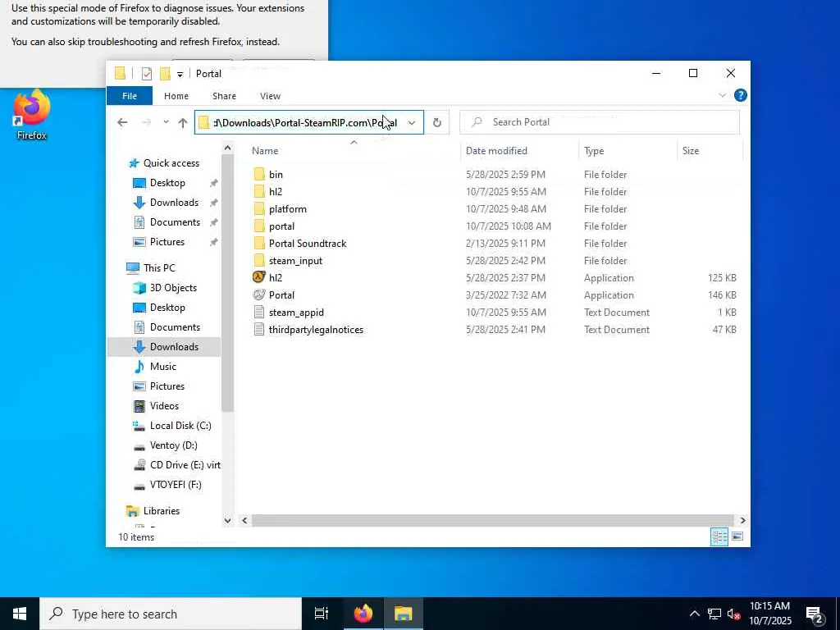
Task: Show hidden system tray icons
Action: [694, 614]
